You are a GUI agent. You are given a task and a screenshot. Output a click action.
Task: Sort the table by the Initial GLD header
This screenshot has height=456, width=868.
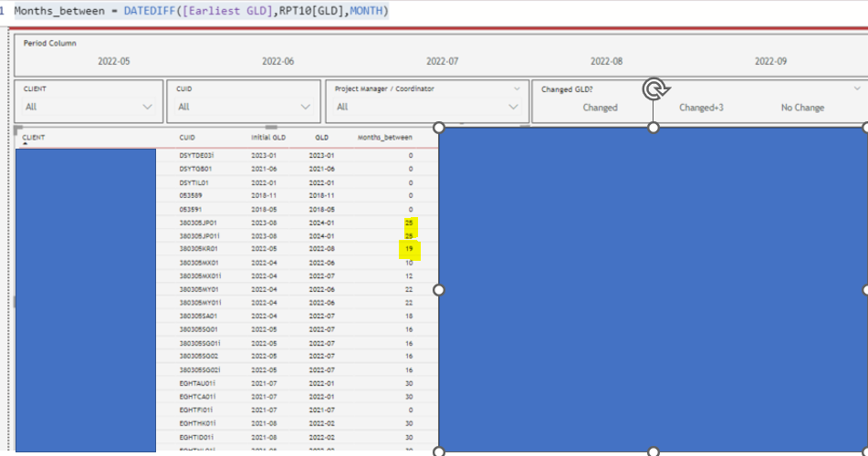(268, 137)
